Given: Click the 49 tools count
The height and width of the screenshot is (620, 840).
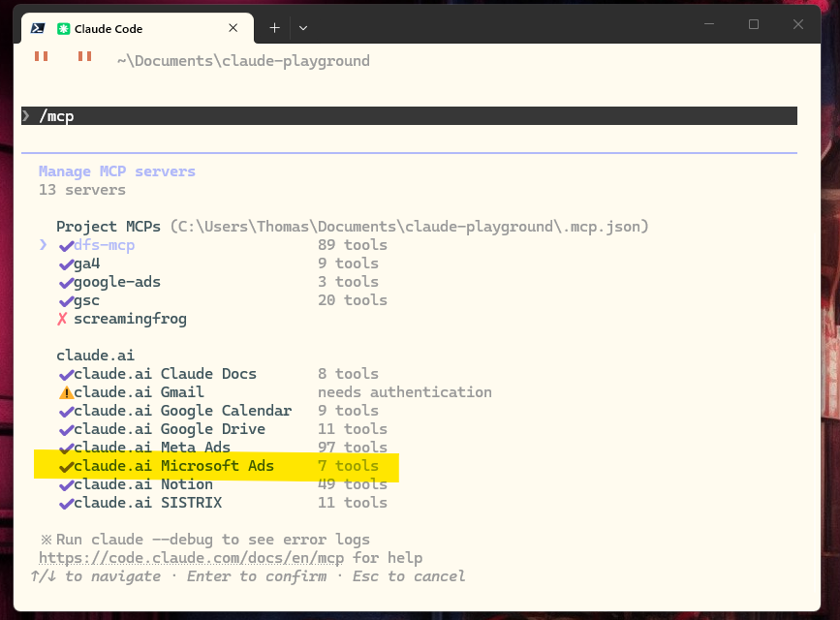Looking at the screenshot, I should 353,483.
